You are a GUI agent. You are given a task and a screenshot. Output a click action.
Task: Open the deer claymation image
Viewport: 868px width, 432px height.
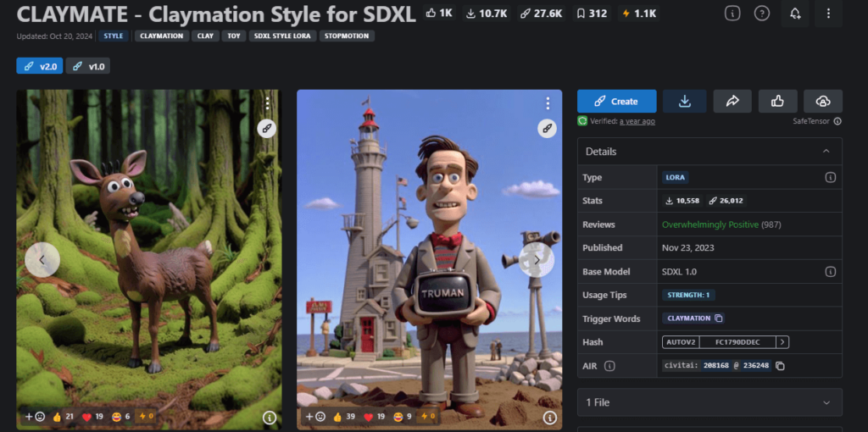149,259
